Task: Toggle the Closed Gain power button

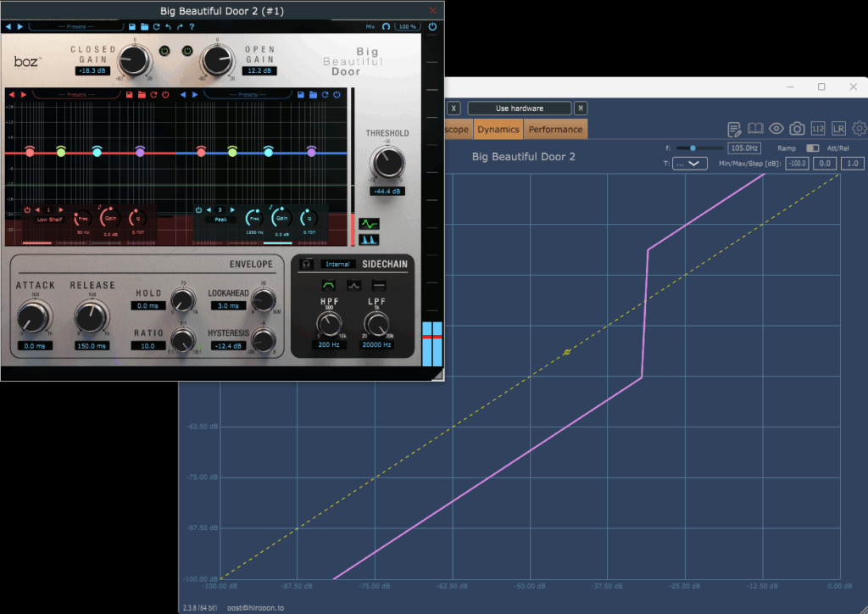Action: (164, 51)
